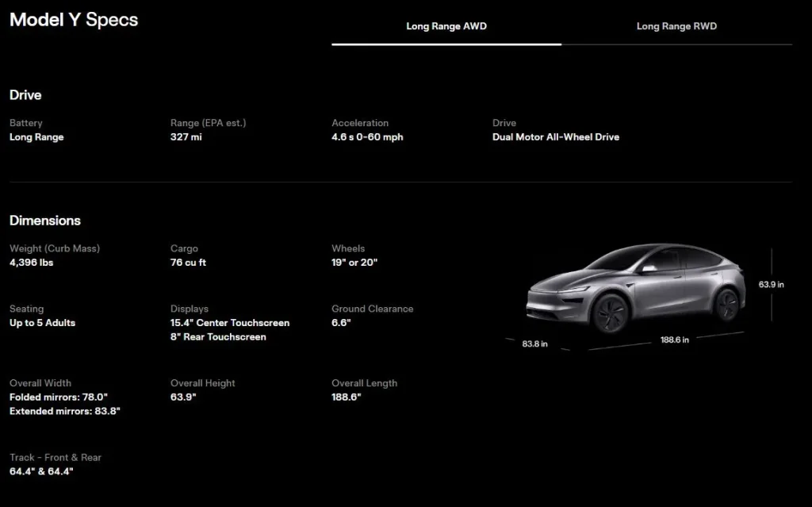Click the Weight (Curb Mass) label
The height and width of the screenshot is (507, 812).
[x=55, y=248]
